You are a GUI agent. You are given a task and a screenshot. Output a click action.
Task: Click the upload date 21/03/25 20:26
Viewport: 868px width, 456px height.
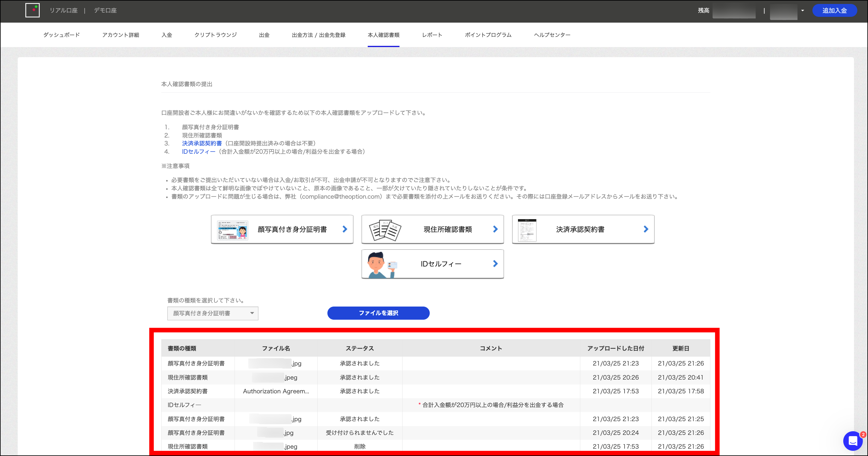616,377
